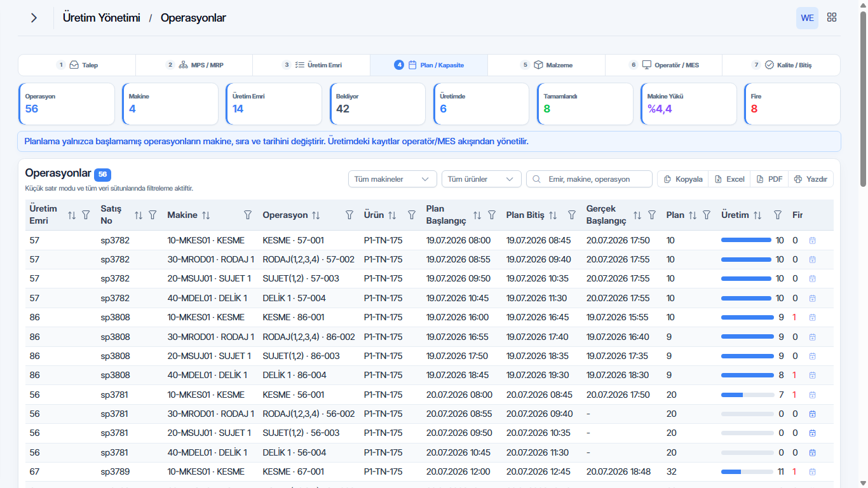The height and width of the screenshot is (488, 868).
Task: Open the Tüm ürünler dropdown
Action: (482, 179)
